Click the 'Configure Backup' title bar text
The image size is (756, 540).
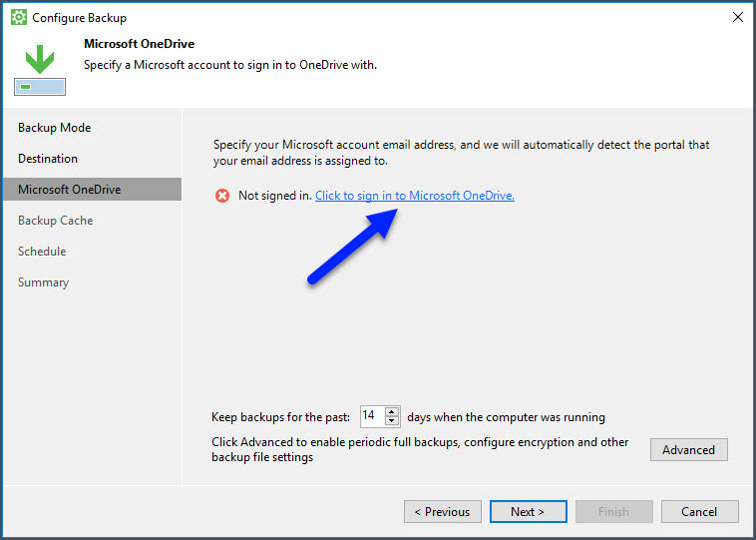coord(80,18)
